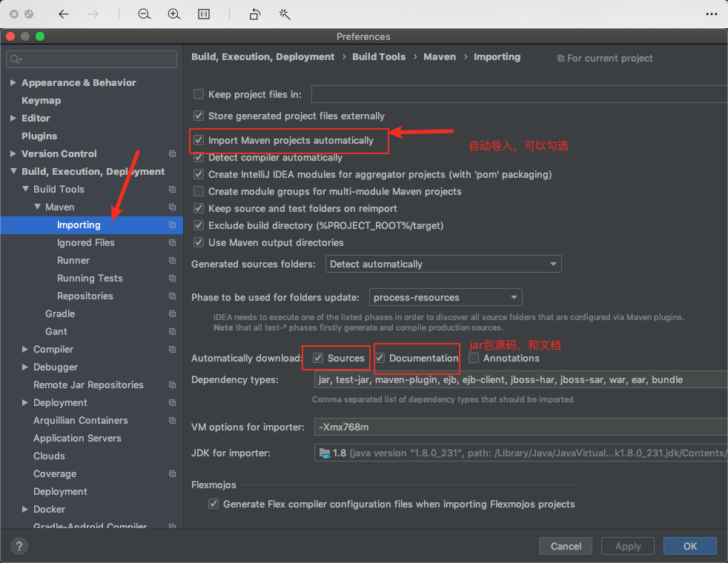Click the help question mark button
The width and height of the screenshot is (728, 563).
(19, 546)
